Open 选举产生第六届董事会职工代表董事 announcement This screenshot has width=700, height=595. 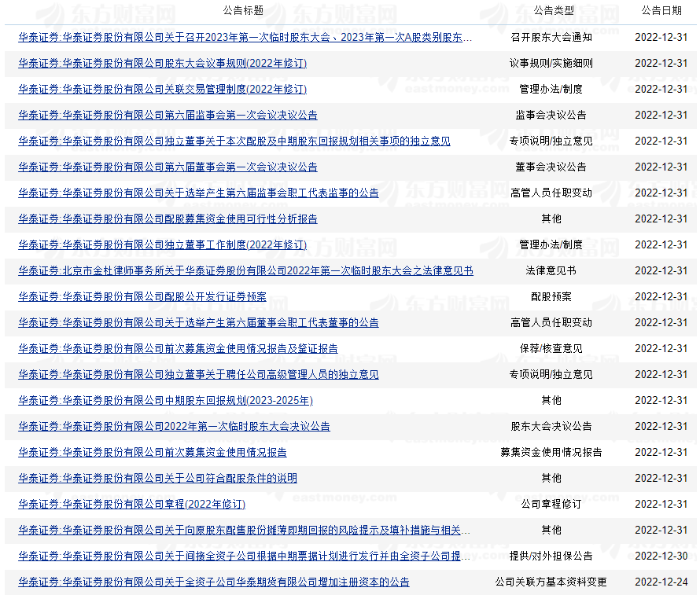[199, 322]
